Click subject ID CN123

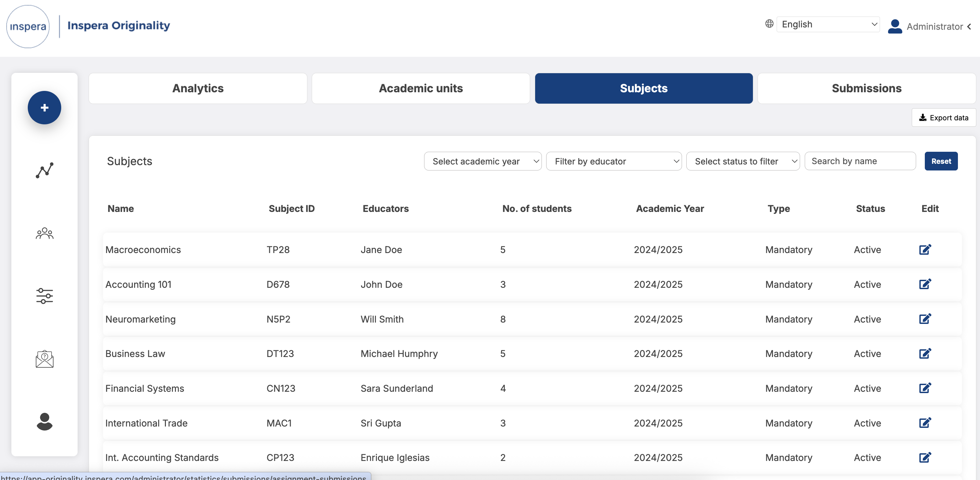(x=281, y=388)
